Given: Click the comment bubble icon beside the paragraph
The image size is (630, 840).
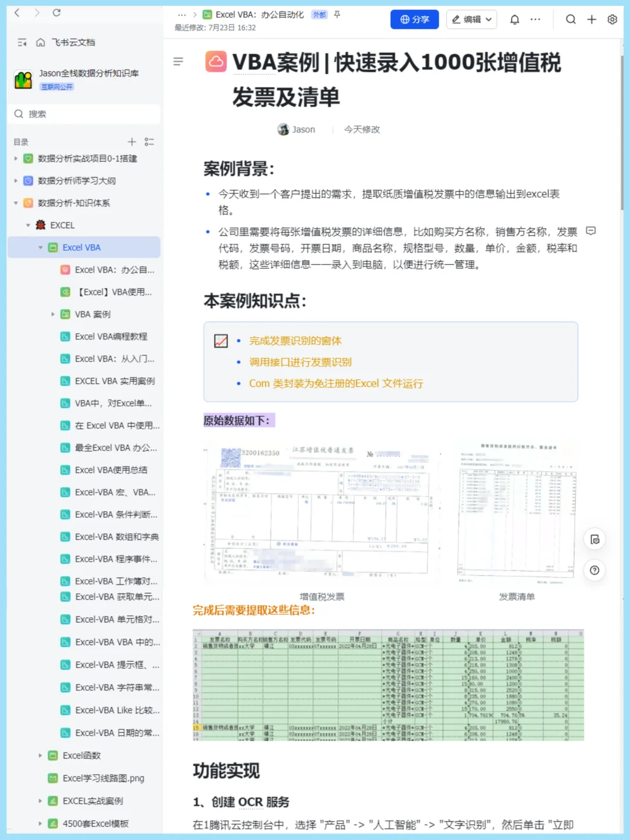Looking at the screenshot, I should 591,231.
